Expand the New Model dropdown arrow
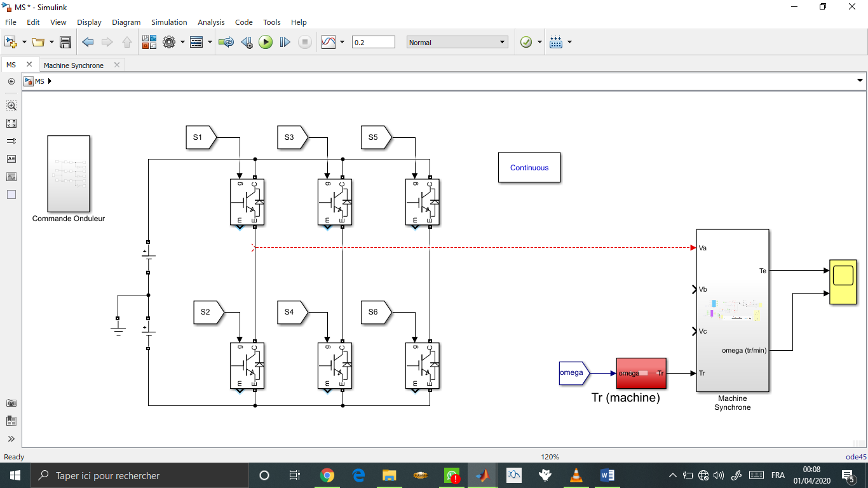The width and height of the screenshot is (868, 488). 24,43
